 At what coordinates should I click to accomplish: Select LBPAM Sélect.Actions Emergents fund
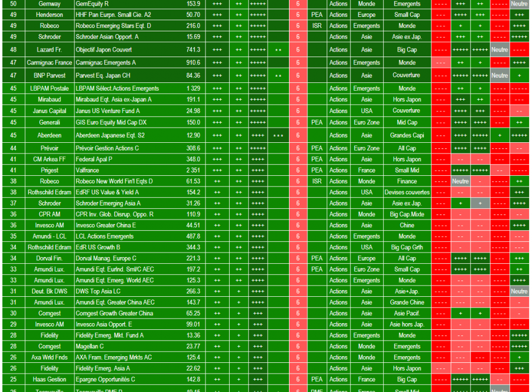click(x=118, y=88)
